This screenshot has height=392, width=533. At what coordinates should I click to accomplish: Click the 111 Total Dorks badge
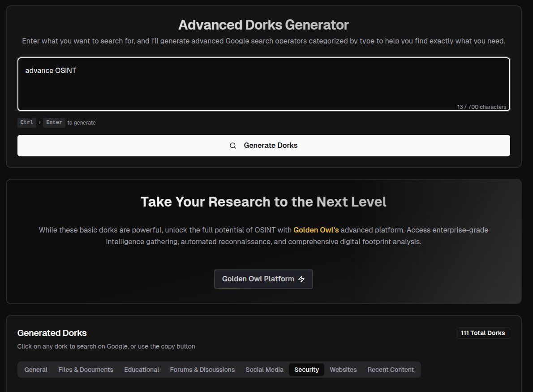483,333
